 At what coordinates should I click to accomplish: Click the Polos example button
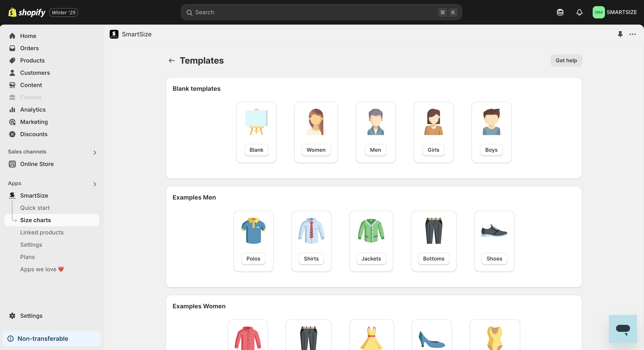[253, 259]
